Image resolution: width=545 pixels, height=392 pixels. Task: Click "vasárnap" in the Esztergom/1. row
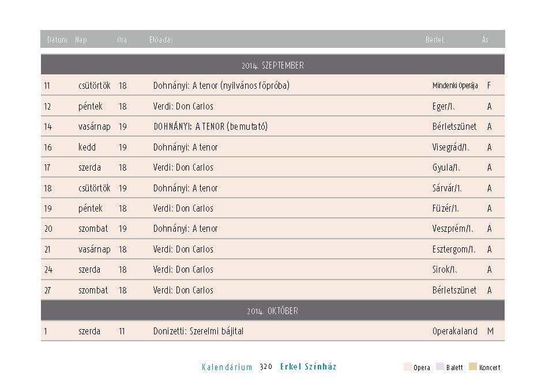[95, 250]
